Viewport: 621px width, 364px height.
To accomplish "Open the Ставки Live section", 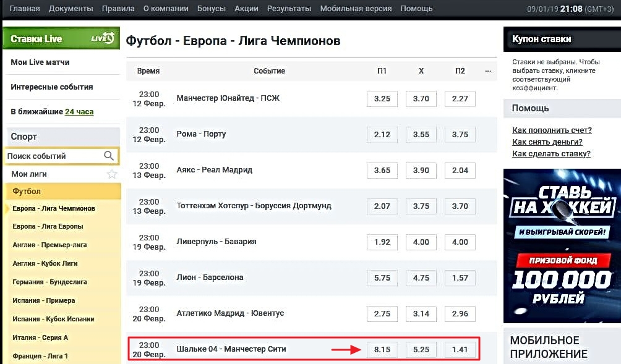I will pyautogui.click(x=61, y=38).
